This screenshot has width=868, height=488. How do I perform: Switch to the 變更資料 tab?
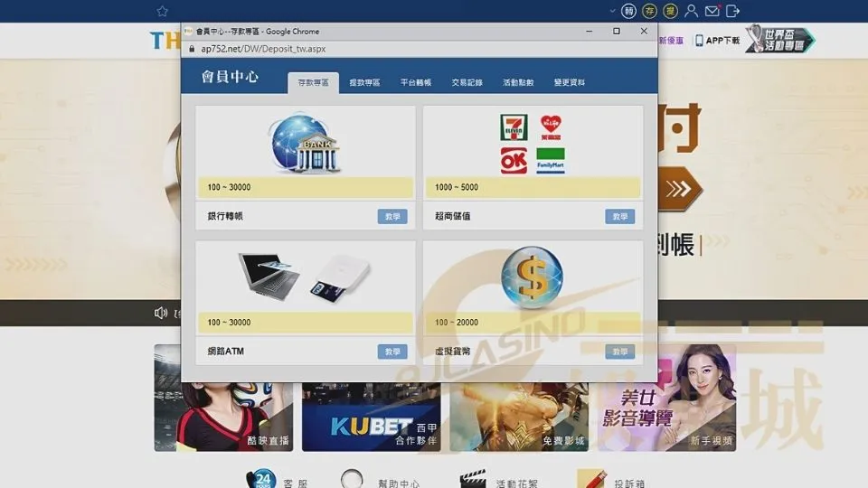569,82
